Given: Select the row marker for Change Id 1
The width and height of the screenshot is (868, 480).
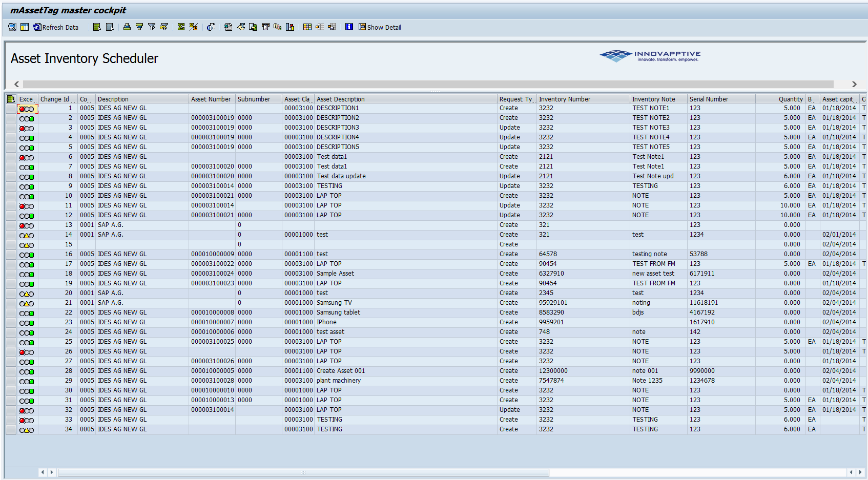Looking at the screenshot, I should (x=11, y=109).
